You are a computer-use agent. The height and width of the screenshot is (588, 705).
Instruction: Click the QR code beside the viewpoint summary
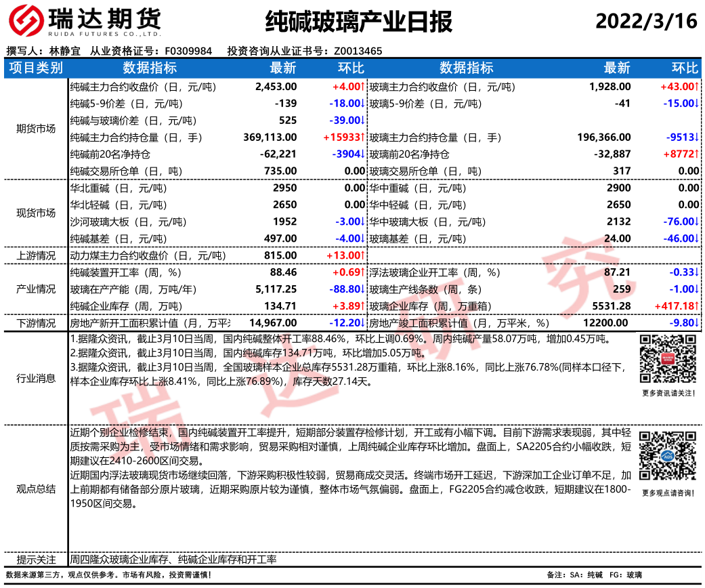click(666, 457)
